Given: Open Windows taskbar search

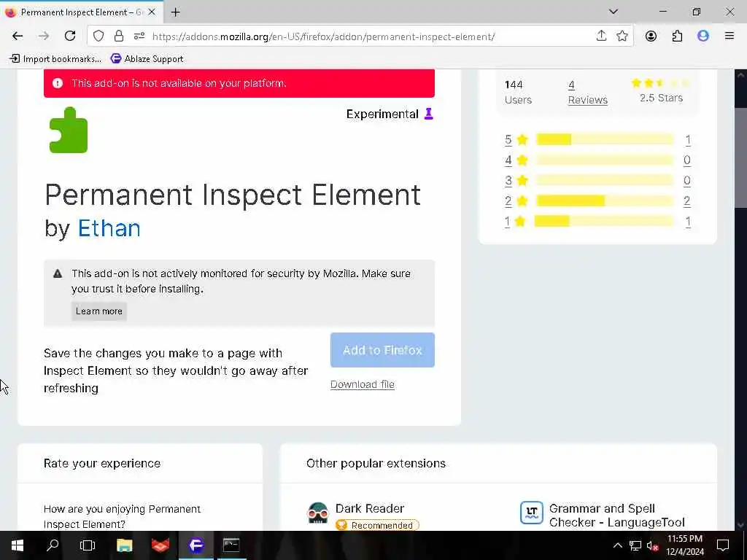Looking at the screenshot, I should point(53,545).
